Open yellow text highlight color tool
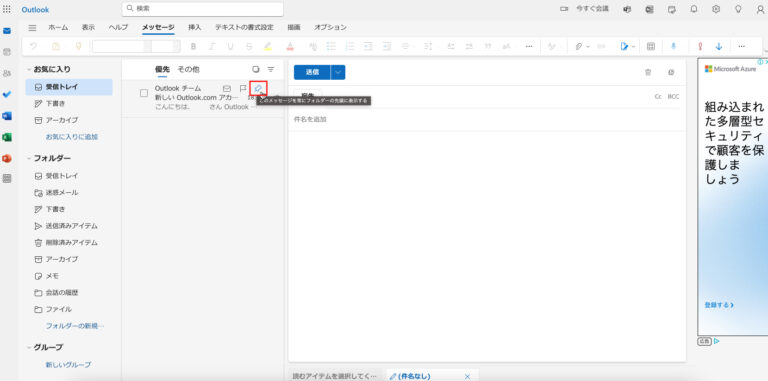Screen dimensions: 768x381 pos(267,46)
